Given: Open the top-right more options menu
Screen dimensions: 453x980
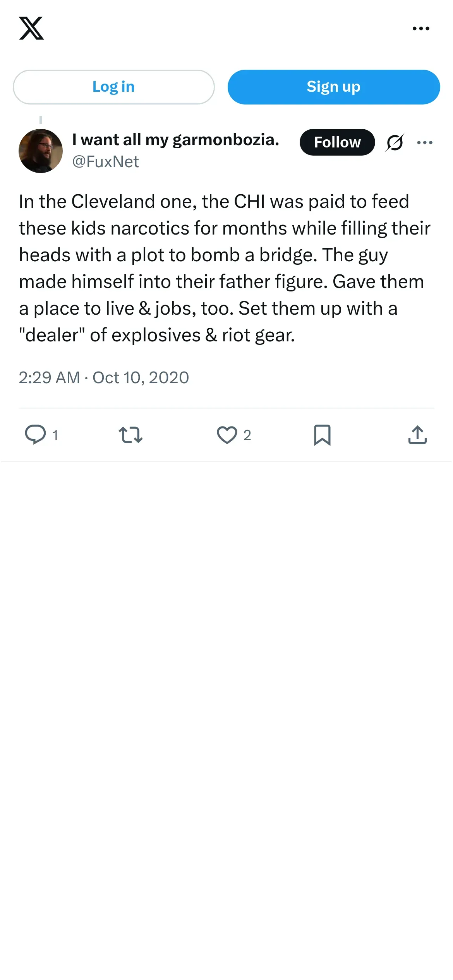Looking at the screenshot, I should [x=421, y=28].
